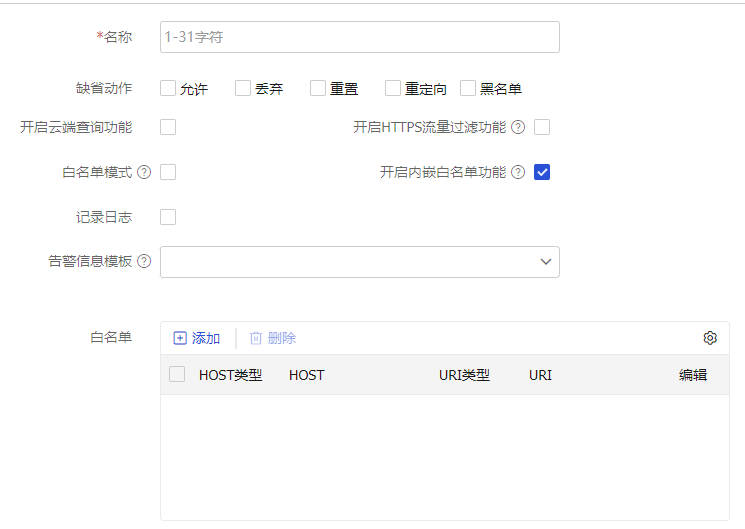Check the 丢弃 default action checkbox

click(x=243, y=88)
